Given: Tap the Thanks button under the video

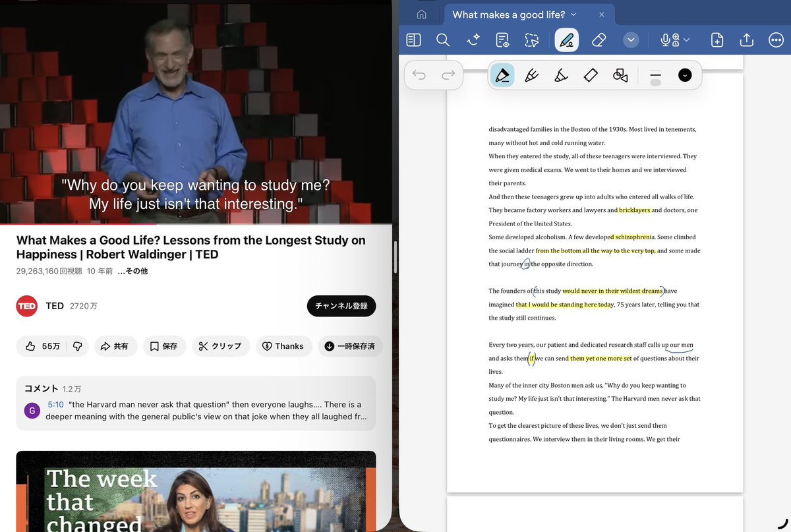Looking at the screenshot, I should click(283, 346).
